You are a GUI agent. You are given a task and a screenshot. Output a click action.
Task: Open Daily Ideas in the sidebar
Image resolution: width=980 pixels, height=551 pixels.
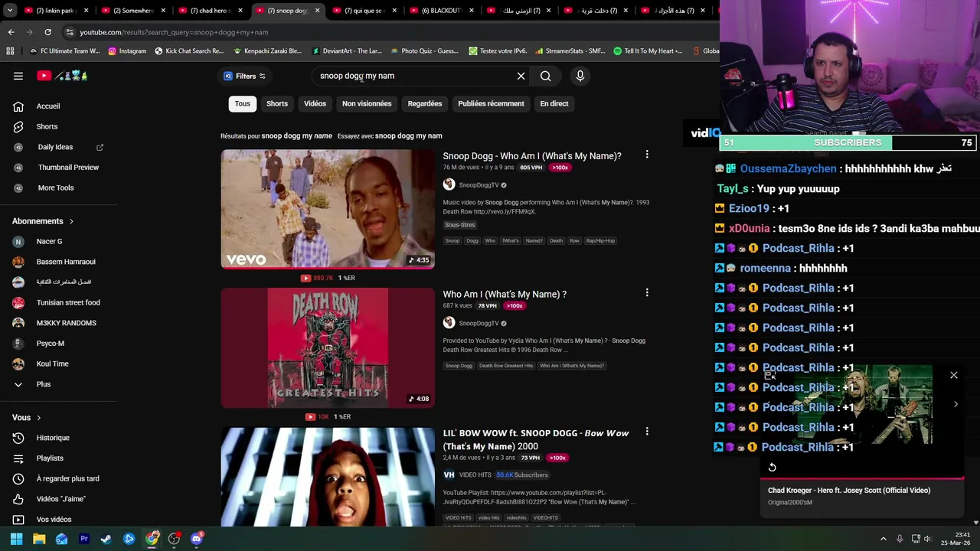tap(55, 147)
